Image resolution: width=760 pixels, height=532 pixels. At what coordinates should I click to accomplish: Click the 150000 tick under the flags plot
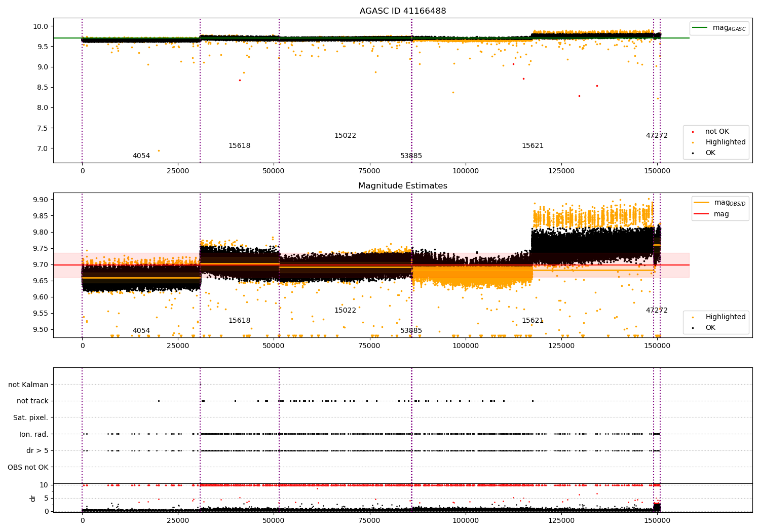pyautogui.click(x=657, y=521)
